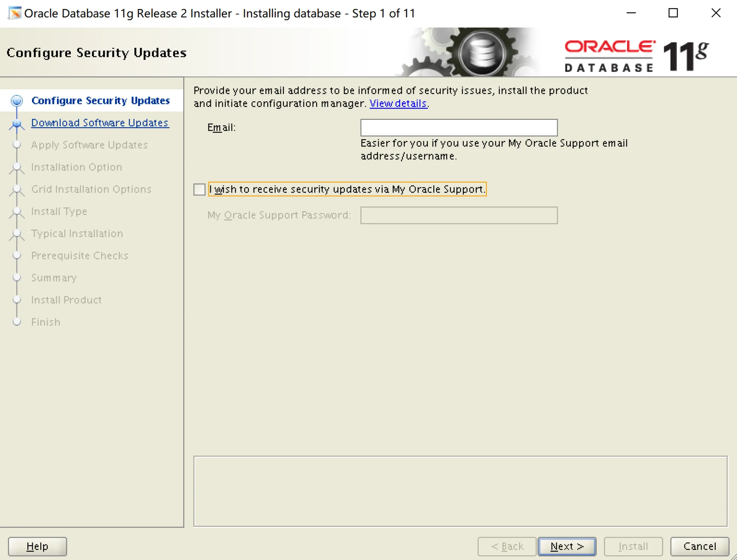Click the Installation Option step node icon
The width and height of the screenshot is (737, 560).
(x=17, y=168)
